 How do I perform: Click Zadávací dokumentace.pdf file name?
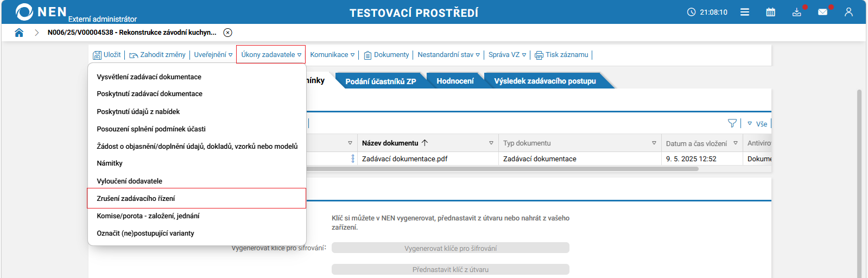coord(405,159)
